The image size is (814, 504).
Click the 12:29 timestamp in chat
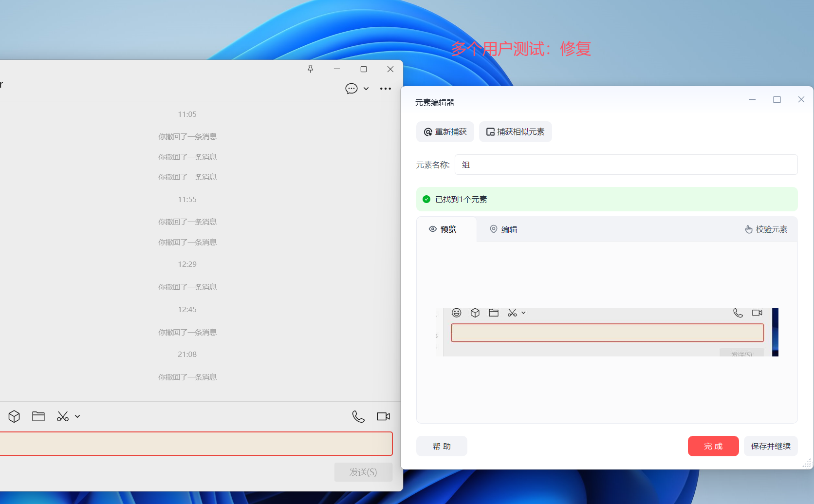coord(187,264)
